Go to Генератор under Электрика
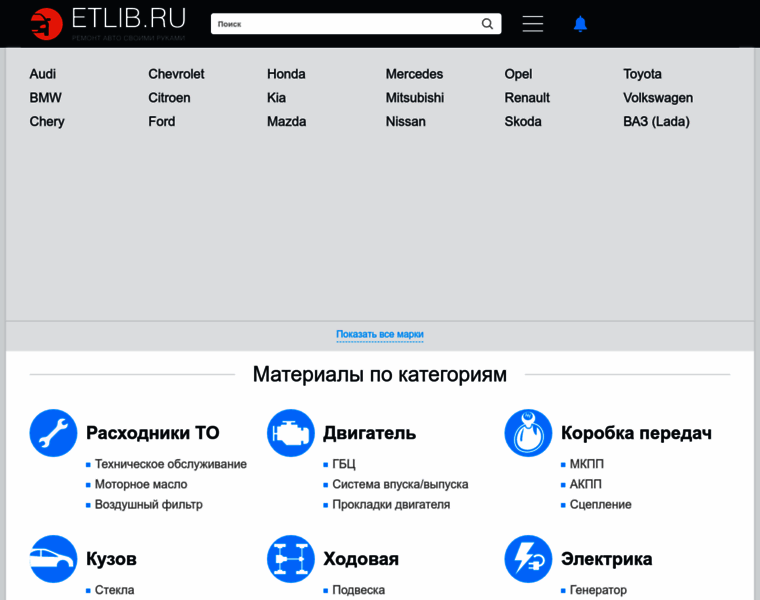Image resolution: width=760 pixels, height=600 pixels. click(598, 590)
